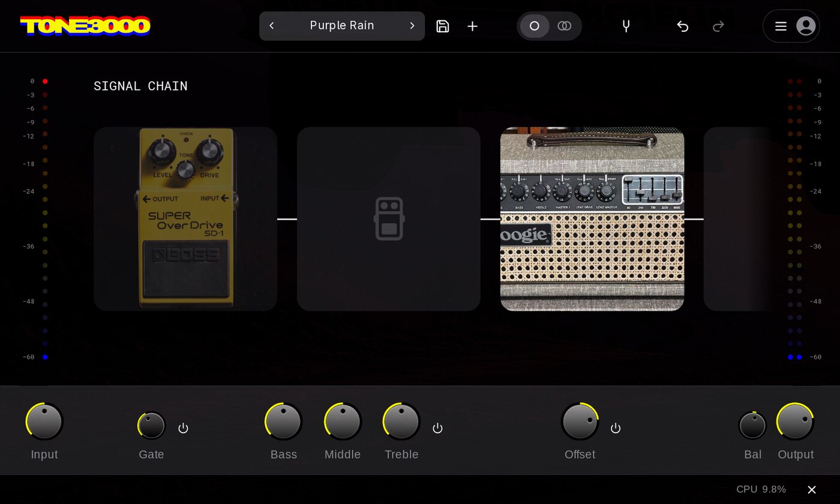Close the CPU status bar with X
Screen dimensions: 840x504
tap(812, 490)
